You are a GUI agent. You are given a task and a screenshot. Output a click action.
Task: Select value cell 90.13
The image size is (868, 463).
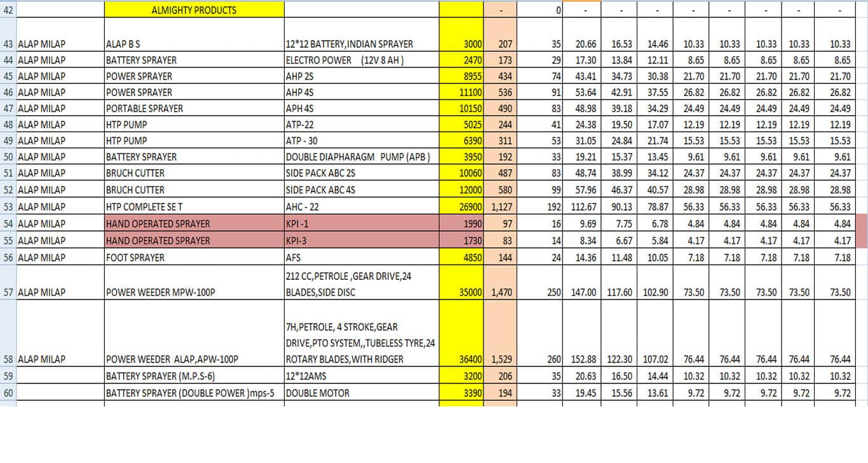click(x=619, y=207)
